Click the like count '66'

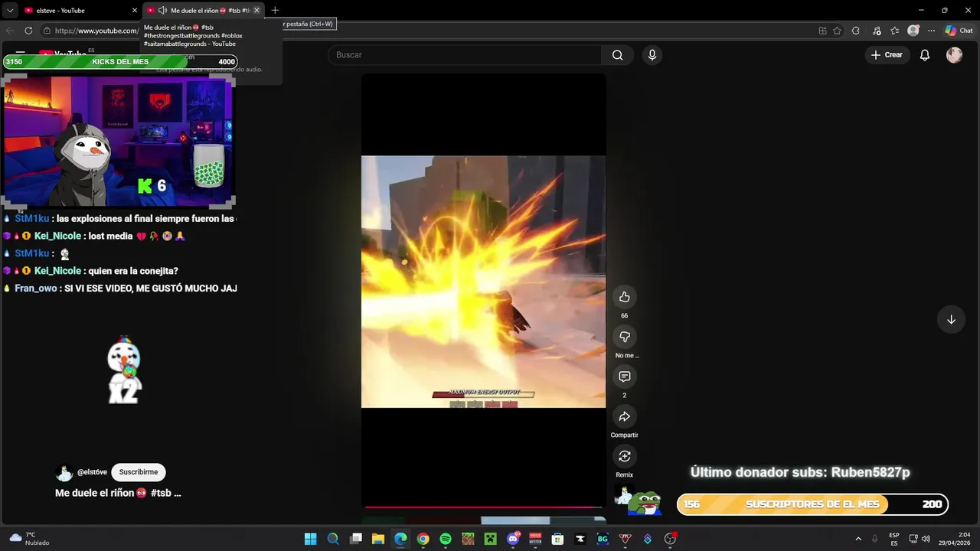tap(624, 316)
